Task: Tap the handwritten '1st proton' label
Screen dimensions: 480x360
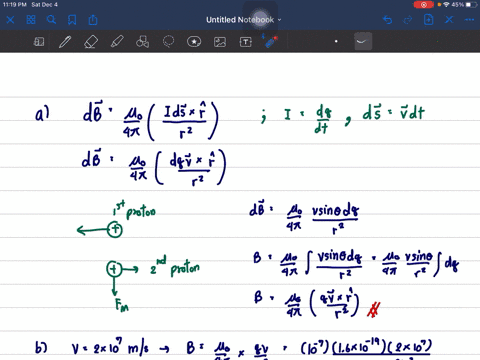Action: (134, 210)
